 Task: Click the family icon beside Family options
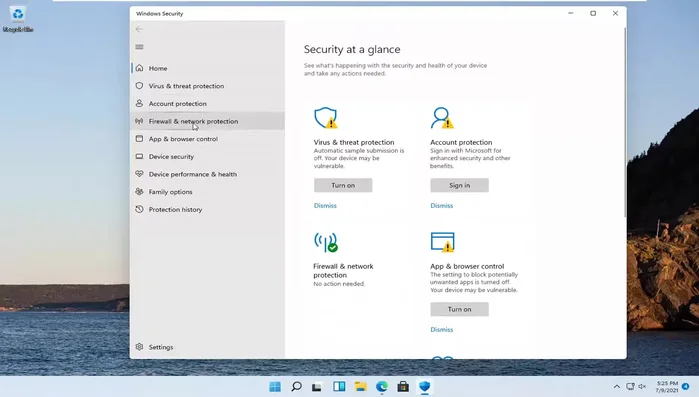coord(139,192)
